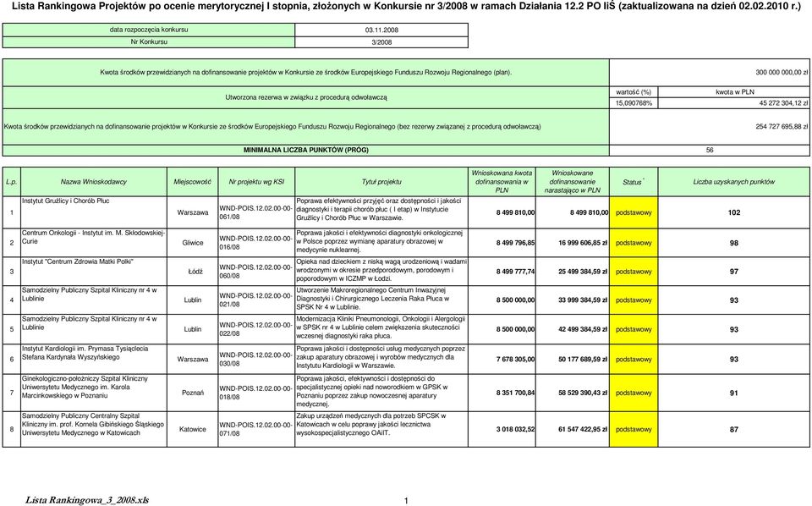Click the city cell 'Łódź'

click(195, 272)
